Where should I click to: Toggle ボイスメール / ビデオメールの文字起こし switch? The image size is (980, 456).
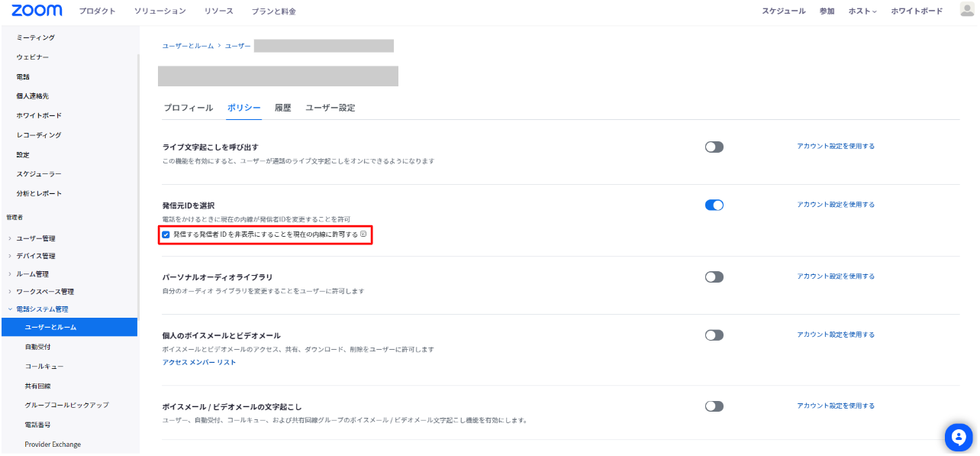[x=714, y=406]
